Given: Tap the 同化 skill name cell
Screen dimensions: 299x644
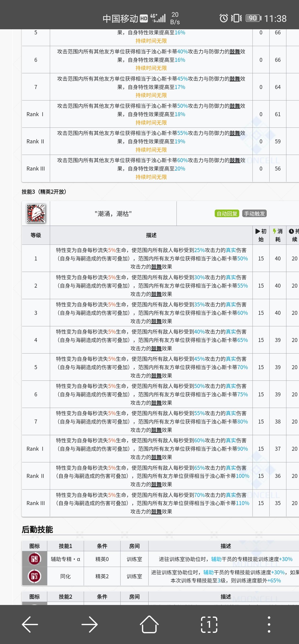Looking at the screenshot, I should [x=65, y=576].
